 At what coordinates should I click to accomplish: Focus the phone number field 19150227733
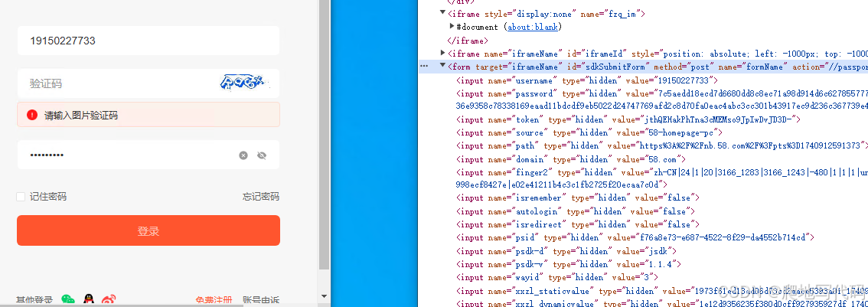pos(148,41)
